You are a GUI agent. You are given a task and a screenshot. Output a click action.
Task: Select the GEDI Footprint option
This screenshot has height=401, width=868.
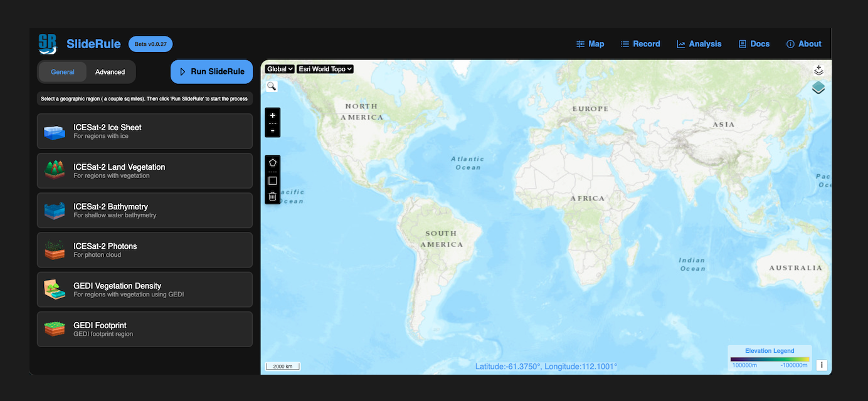coord(145,329)
